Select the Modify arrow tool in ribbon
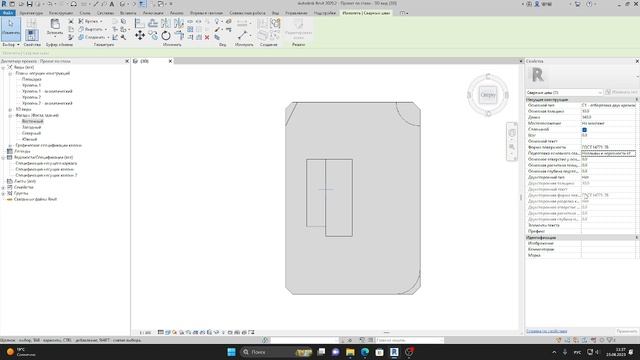Viewport: 640px width, 360px height. point(11,29)
